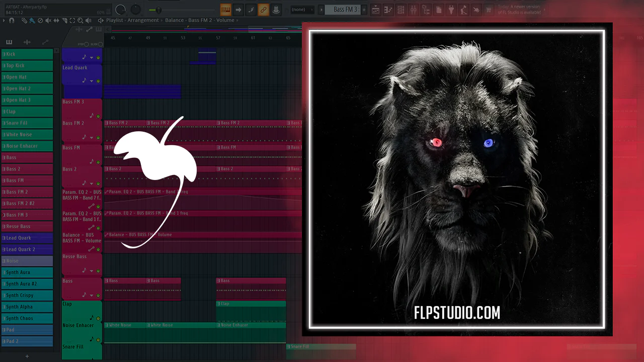Toggle the Bass 2 track mute LED
This screenshot has height=362, width=644.
98,184
